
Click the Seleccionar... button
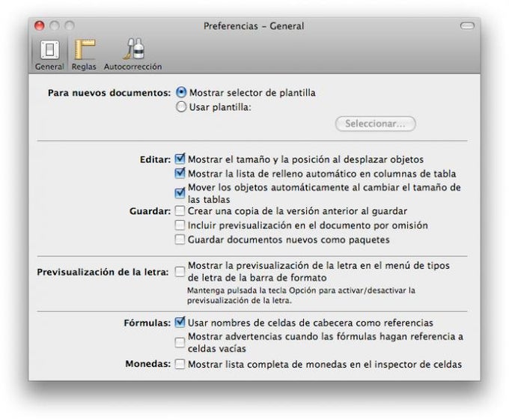pos(375,124)
